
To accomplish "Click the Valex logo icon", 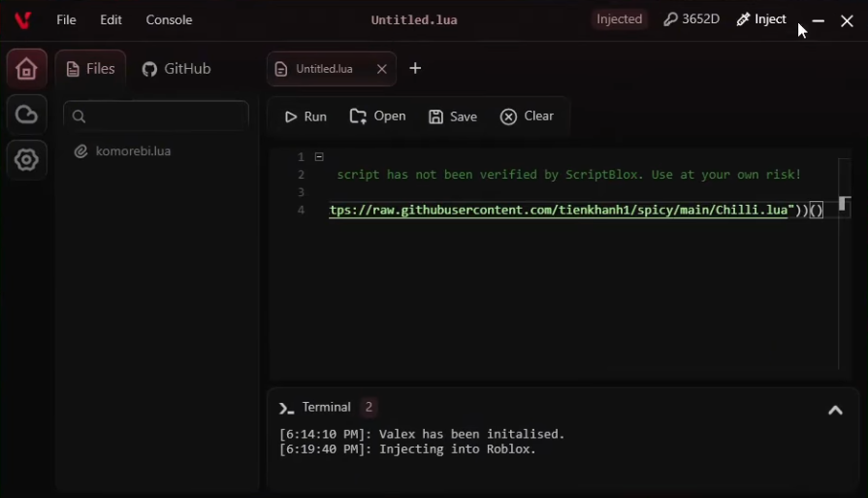I will point(22,20).
